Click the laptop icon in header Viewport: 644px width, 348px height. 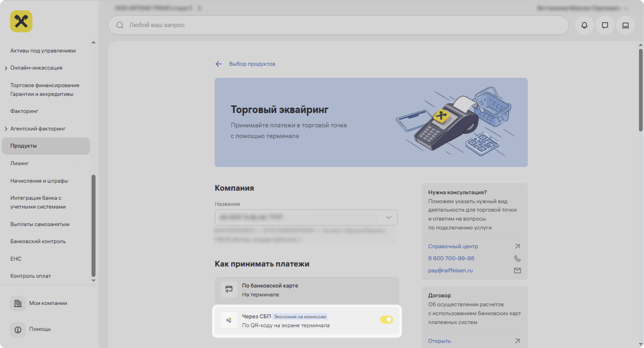625,25
